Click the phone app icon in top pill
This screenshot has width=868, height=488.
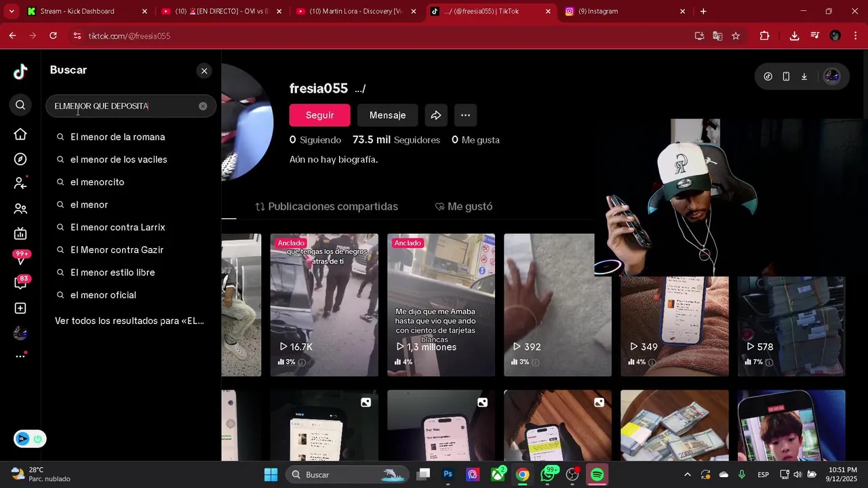click(786, 77)
